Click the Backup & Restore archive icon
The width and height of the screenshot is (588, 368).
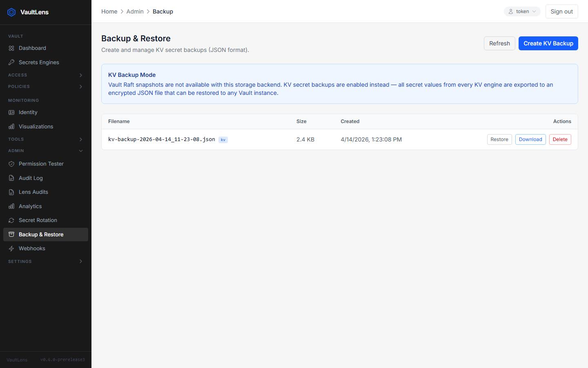point(11,235)
